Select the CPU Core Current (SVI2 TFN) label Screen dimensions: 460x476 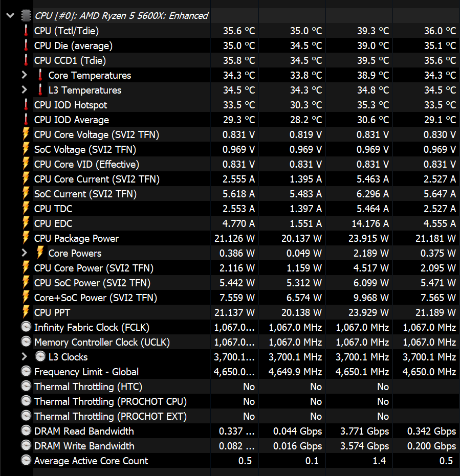click(97, 179)
